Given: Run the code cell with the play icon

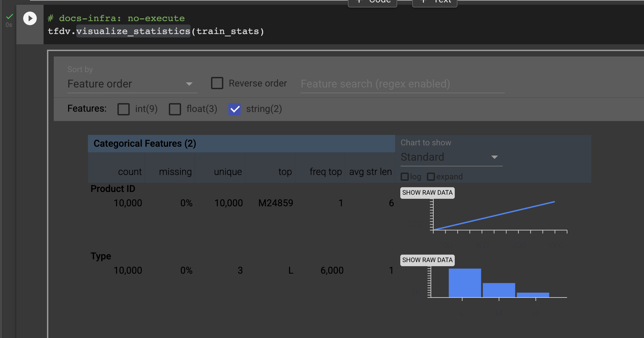Looking at the screenshot, I should (x=30, y=18).
